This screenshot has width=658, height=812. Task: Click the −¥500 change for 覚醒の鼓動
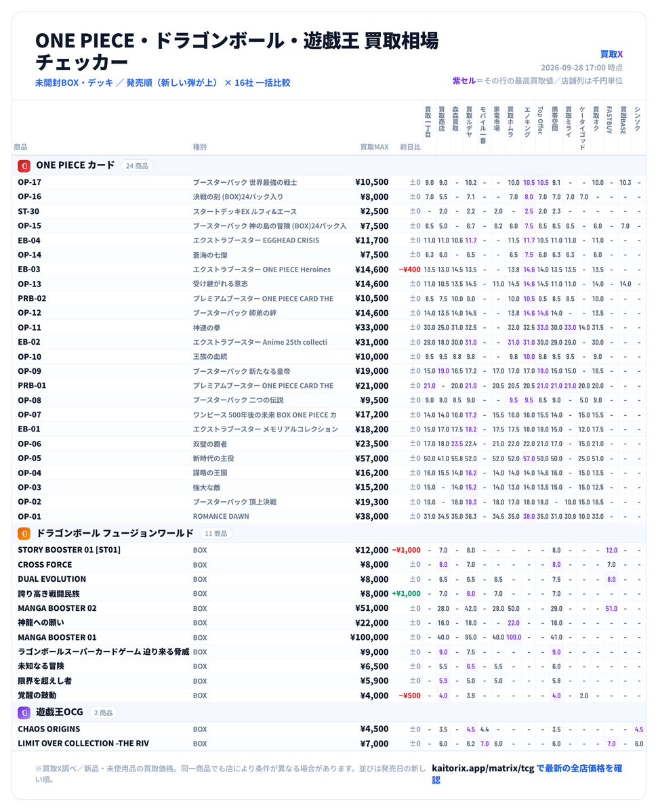pos(410,696)
